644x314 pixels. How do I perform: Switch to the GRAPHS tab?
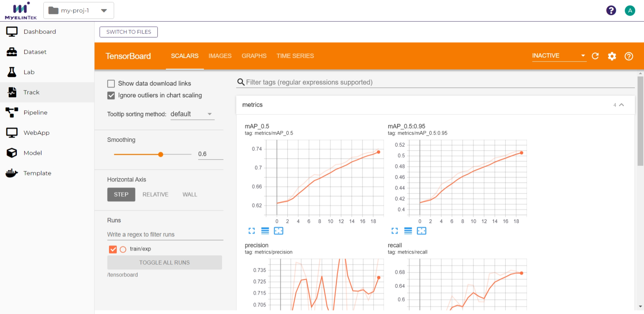click(254, 56)
